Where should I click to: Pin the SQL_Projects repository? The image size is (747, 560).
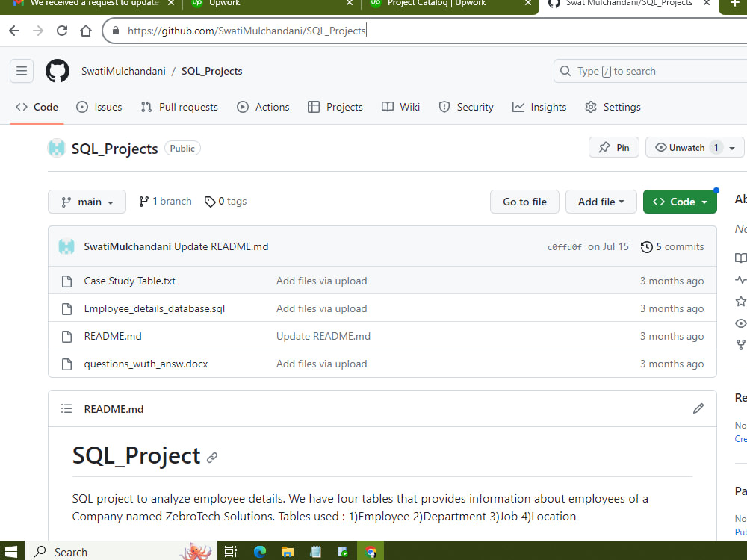tap(613, 147)
